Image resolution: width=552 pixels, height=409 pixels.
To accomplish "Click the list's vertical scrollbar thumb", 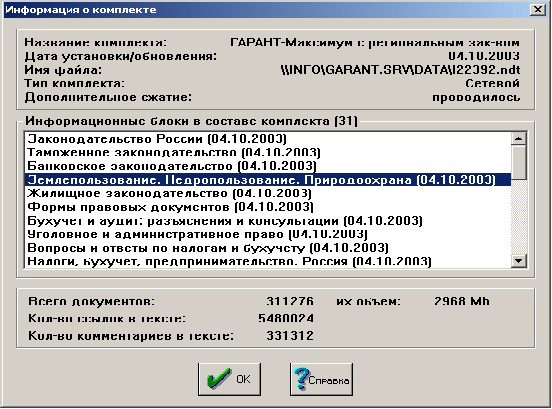I will click(519, 162).
